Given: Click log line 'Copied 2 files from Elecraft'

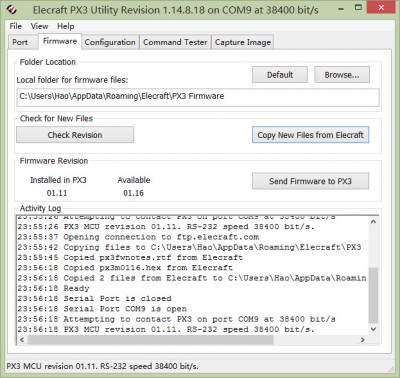Looking at the screenshot, I should tap(192, 278).
